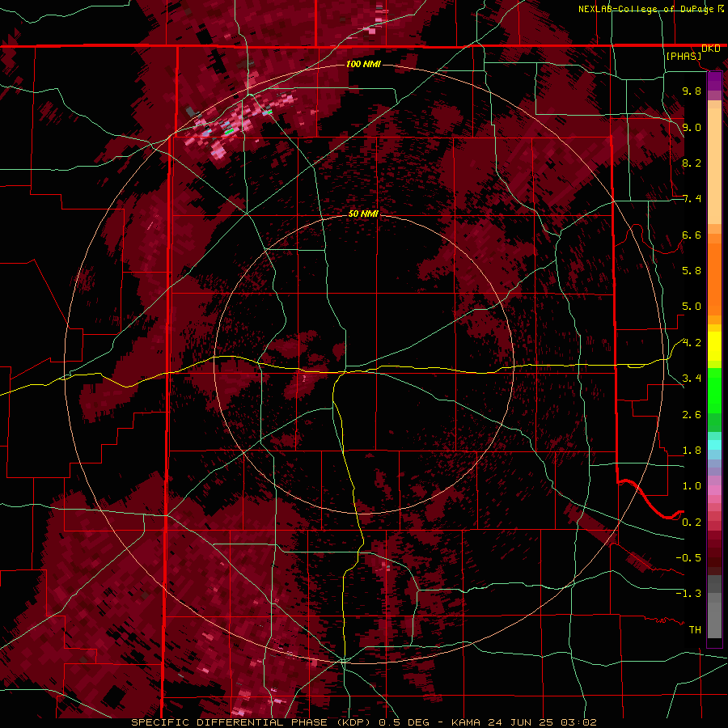Click the 5.0 scale value
Screen dimensions: 728x728
(x=692, y=307)
